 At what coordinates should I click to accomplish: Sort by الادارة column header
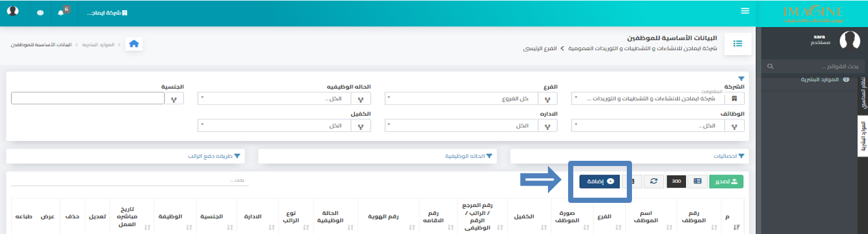pos(257,216)
